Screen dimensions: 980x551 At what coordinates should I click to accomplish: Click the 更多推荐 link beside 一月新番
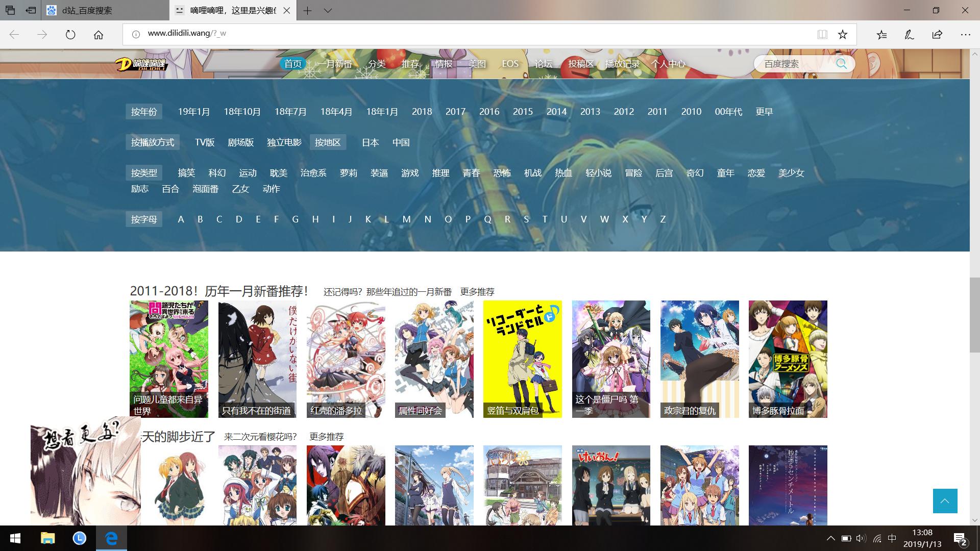click(477, 292)
